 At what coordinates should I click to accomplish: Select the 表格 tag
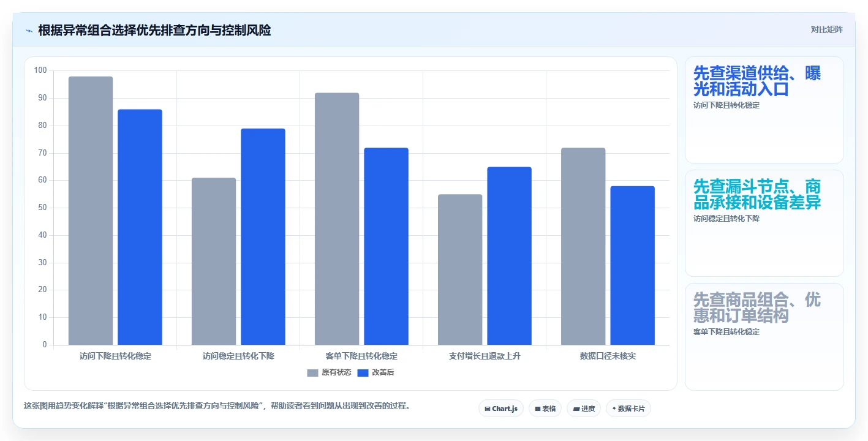tap(545, 409)
